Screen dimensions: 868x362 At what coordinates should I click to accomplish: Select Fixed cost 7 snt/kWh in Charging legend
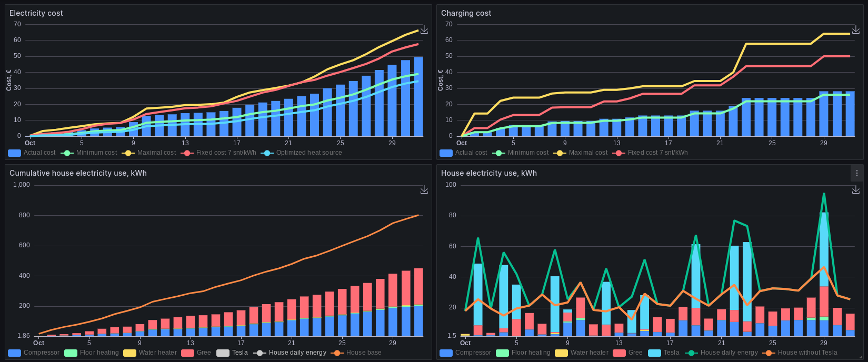[x=657, y=153]
